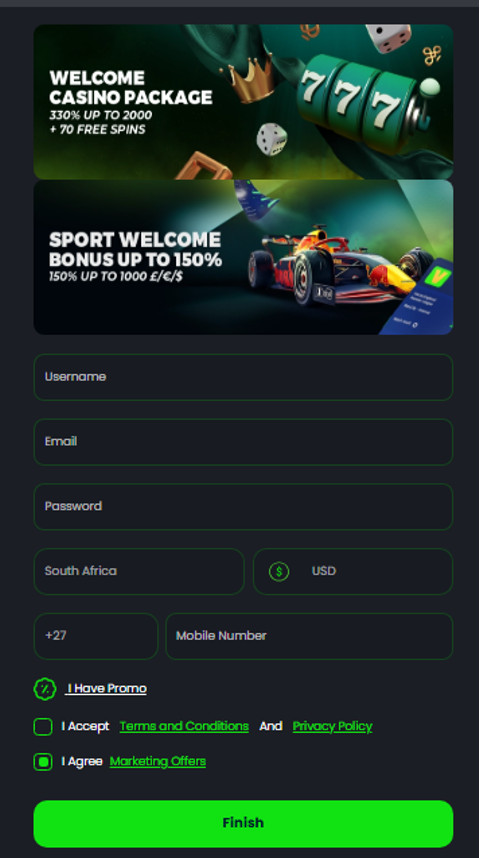Open the Terms and Conditions link

184,726
